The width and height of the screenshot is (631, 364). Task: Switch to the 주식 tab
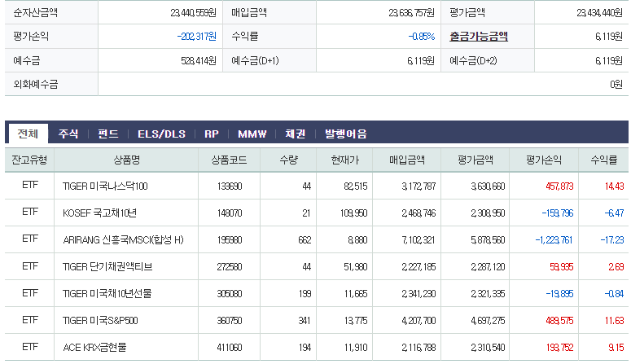click(x=68, y=134)
